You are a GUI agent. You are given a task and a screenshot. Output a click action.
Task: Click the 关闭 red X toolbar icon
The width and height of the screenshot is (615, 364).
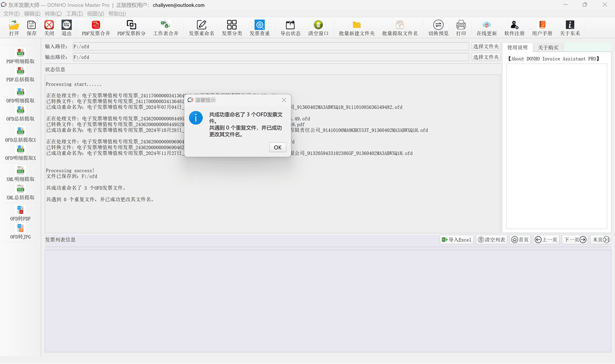coord(49,28)
